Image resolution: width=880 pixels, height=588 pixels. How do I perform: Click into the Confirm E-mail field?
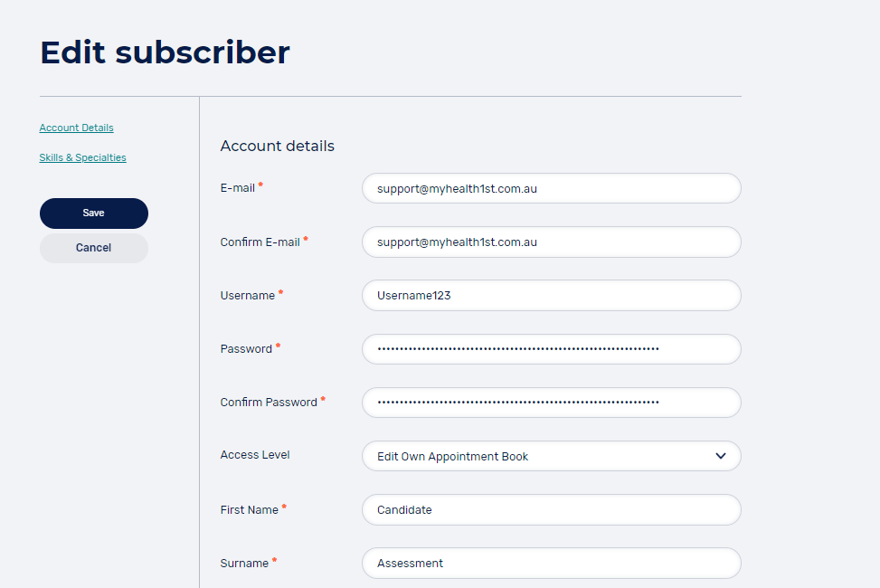[x=552, y=242]
